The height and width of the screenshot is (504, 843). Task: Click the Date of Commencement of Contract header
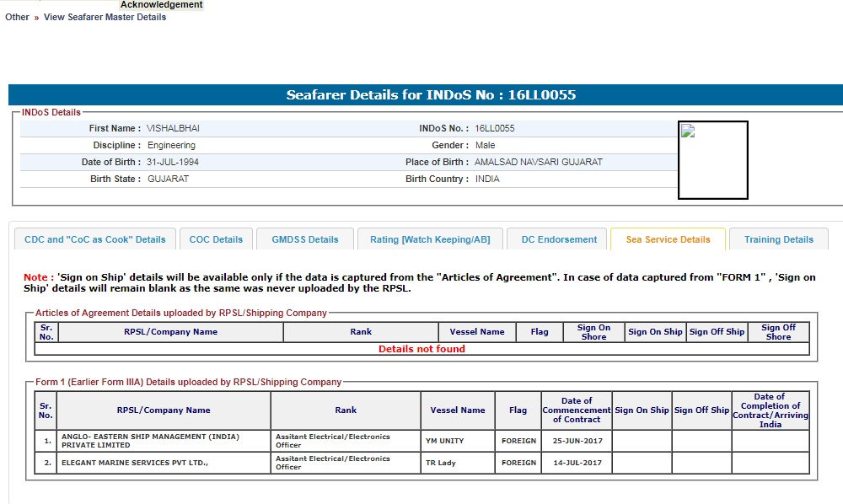[577, 410]
